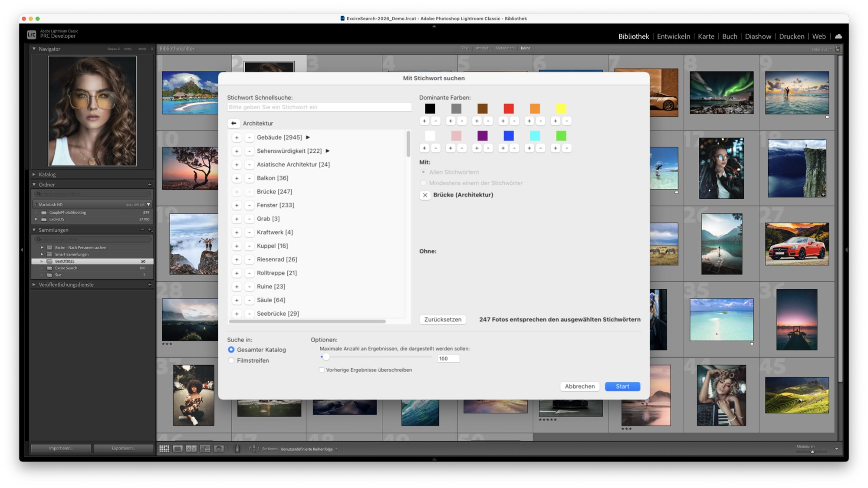Add the red dominant color with plus
Viewport: 868px width, 488px height.
click(x=503, y=121)
